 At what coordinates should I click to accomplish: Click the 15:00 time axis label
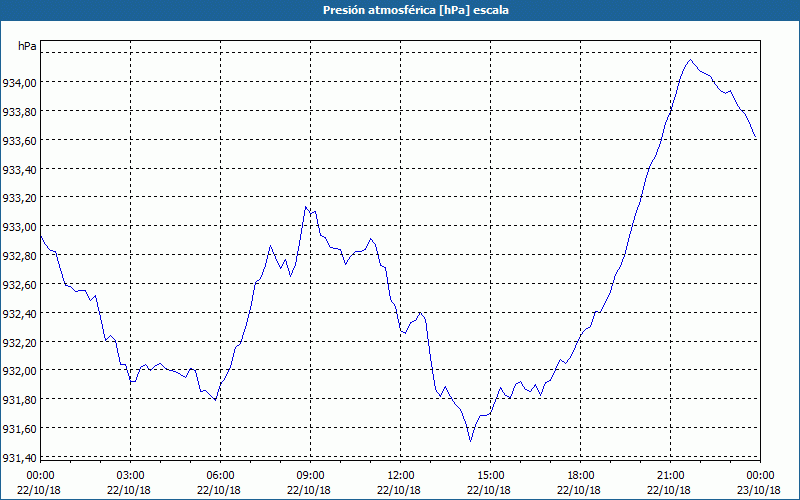click(490, 476)
